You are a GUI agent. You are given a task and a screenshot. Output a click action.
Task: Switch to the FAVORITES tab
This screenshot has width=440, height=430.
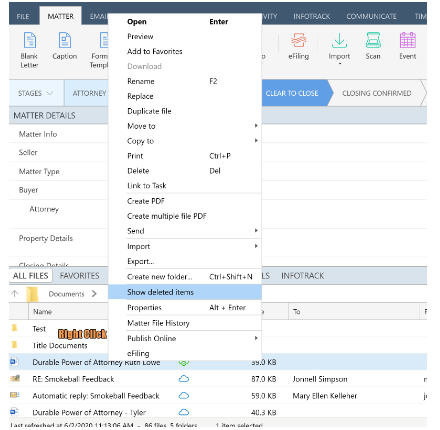pyautogui.click(x=79, y=276)
